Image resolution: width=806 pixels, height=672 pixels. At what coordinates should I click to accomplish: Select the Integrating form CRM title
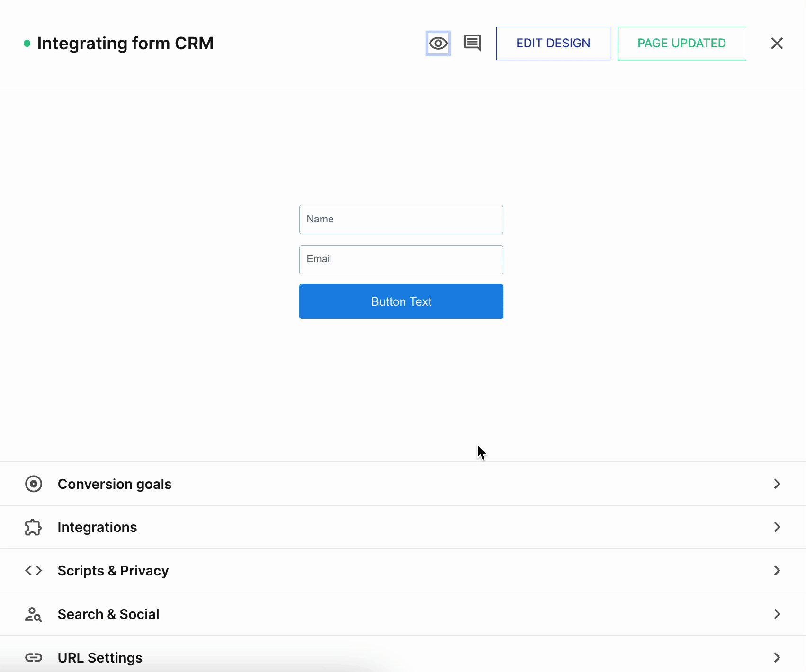pos(125,43)
